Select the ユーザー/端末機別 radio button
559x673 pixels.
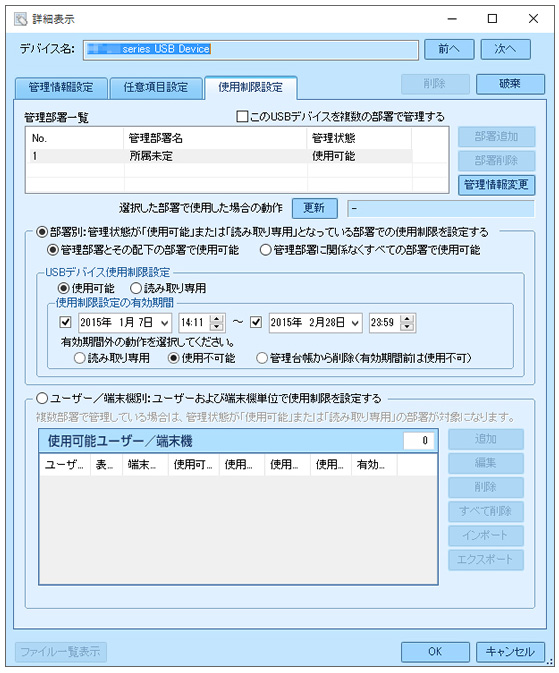42,398
